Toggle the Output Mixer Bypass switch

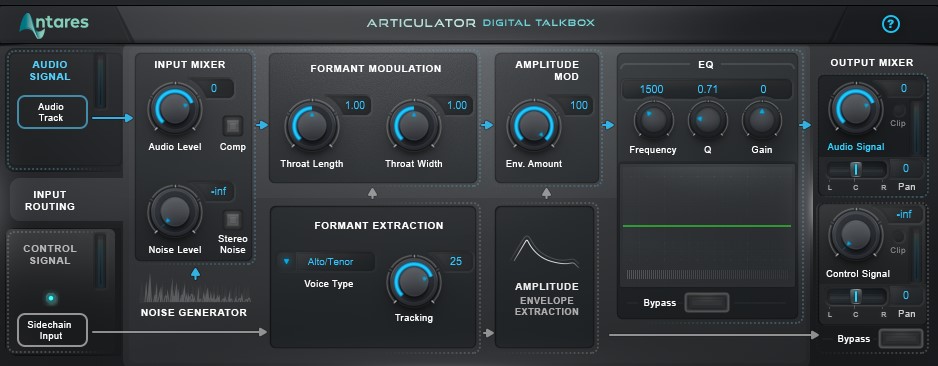tap(901, 338)
